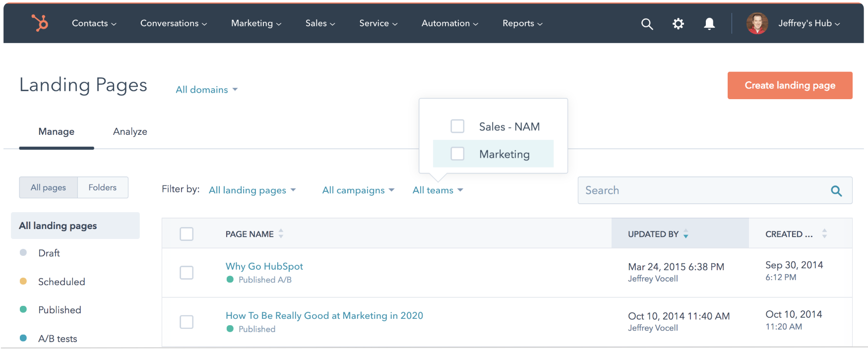Select the Folders view button

point(103,187)
